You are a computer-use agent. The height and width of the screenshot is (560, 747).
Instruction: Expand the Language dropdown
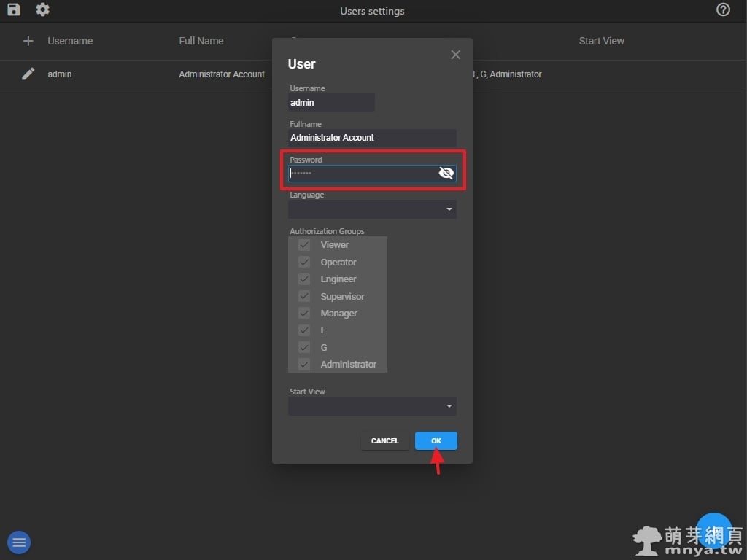click(x=372, y=210)
